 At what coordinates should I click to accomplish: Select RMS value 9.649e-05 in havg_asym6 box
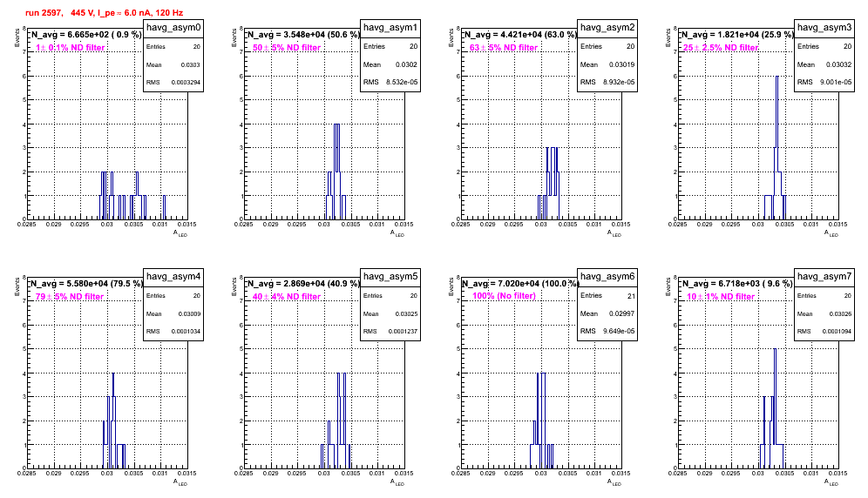tap(619, 332)
